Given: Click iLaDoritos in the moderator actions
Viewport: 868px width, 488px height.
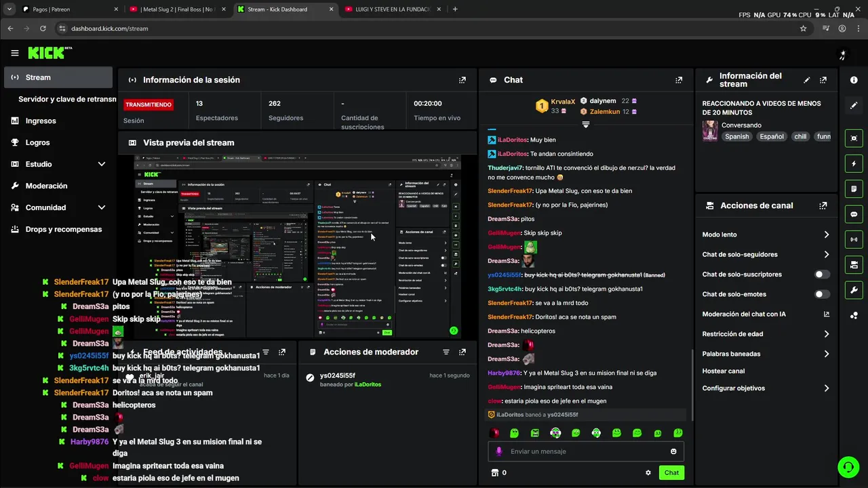Looking at the screenshot, I should point(368,384).
